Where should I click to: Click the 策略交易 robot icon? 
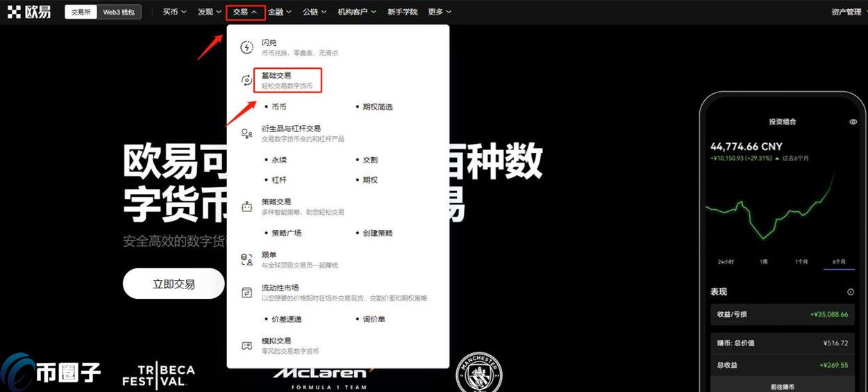[x=247, y=206]
